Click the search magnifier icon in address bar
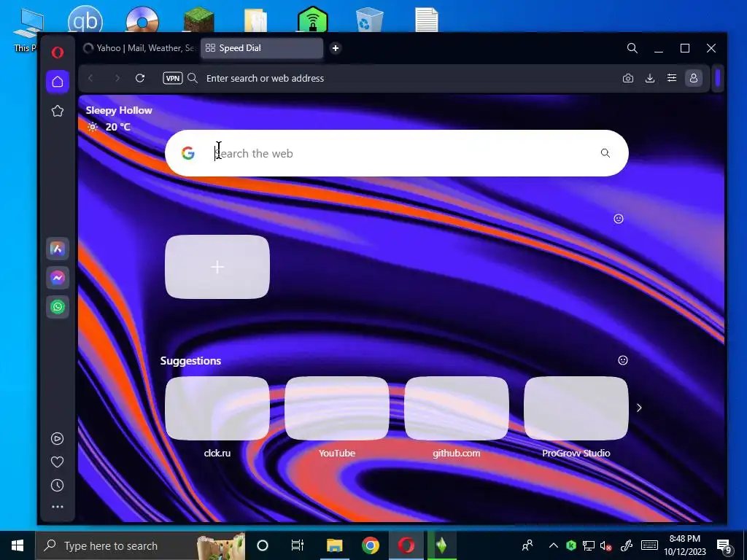Viewport: 747px width, 560px height. coord(193,78)
